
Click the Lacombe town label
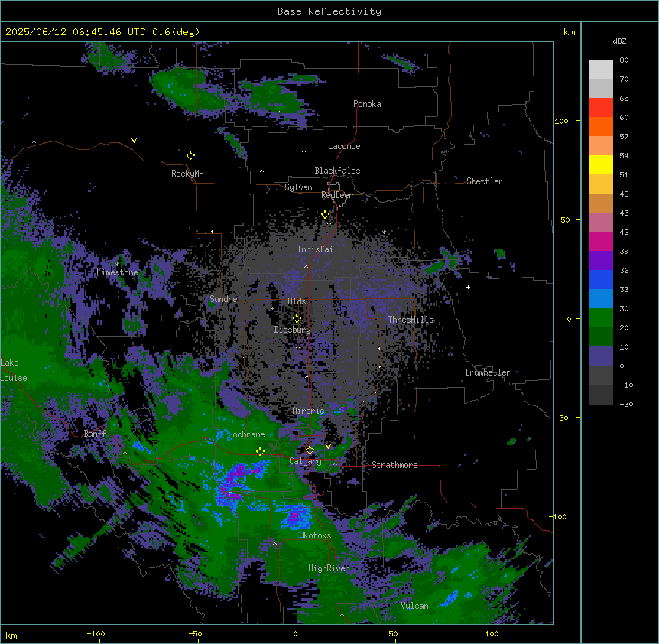tap(344, 146)
